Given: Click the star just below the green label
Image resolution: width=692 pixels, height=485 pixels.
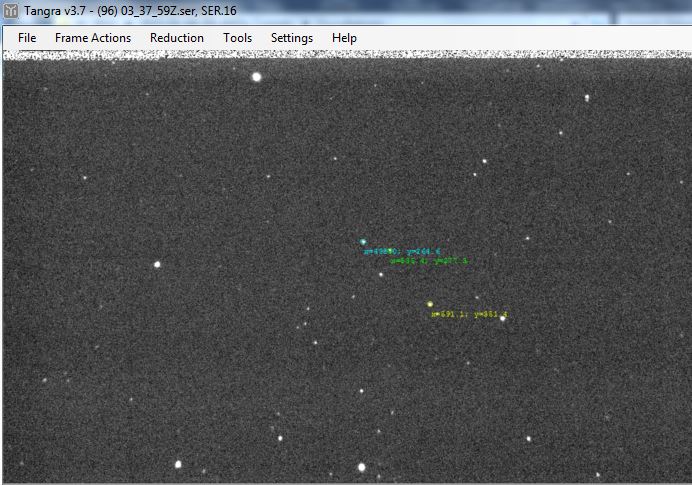Looking at the screenshot, I should [381, 274].
